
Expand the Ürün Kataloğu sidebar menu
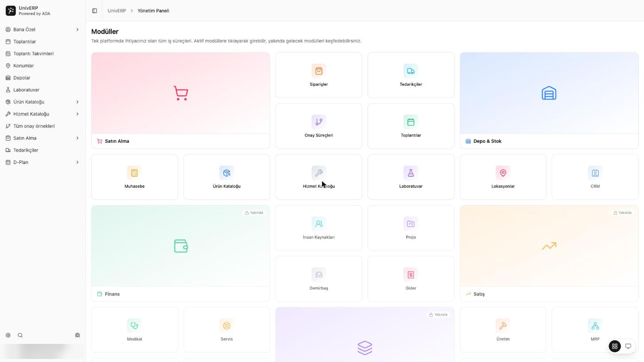[42, 102]
